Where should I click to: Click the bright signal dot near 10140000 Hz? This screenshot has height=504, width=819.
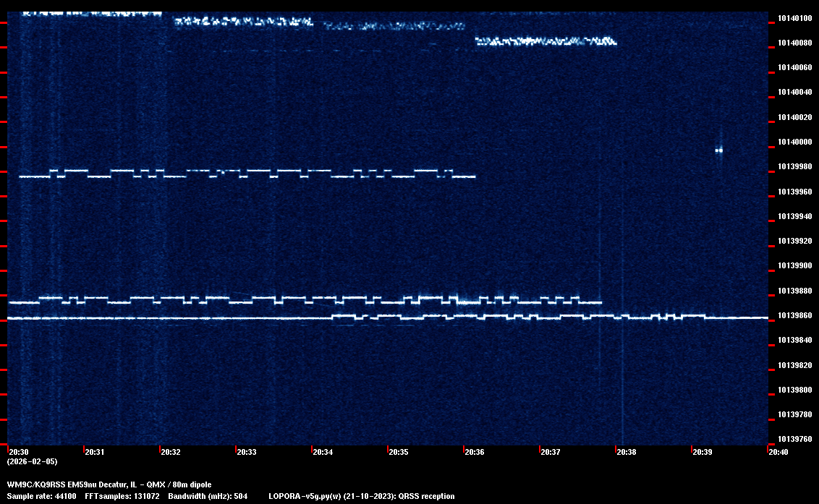719,150
